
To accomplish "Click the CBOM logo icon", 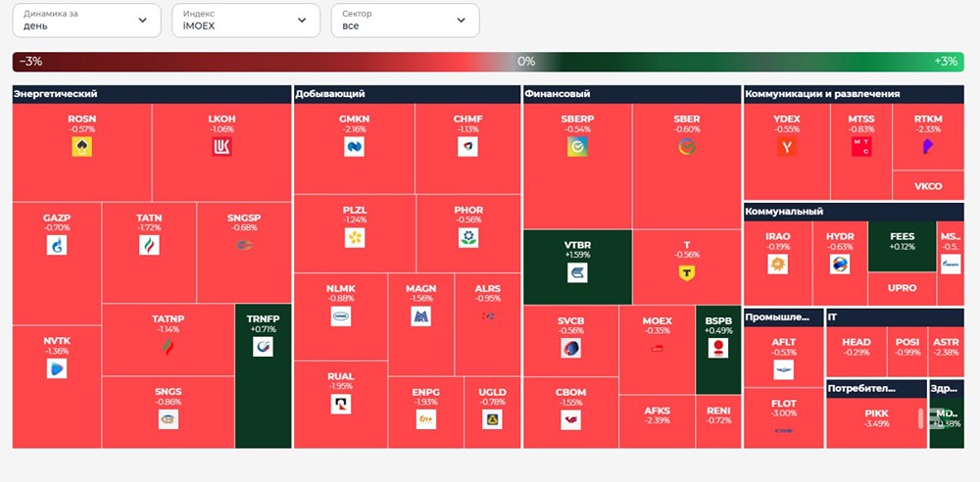I will (570, 419).
